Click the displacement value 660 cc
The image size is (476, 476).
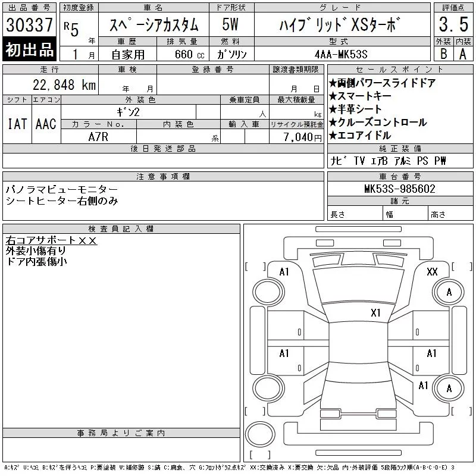tap(190, 54)
